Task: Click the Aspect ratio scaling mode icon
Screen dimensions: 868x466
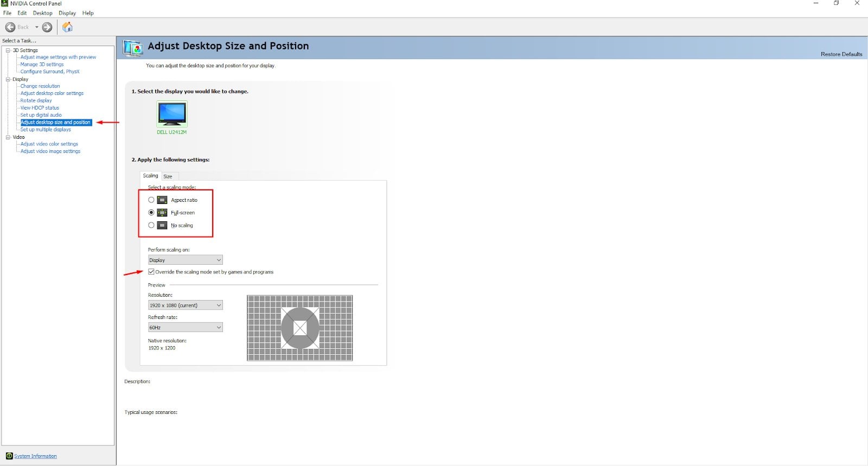Action: tap(162, 200)
